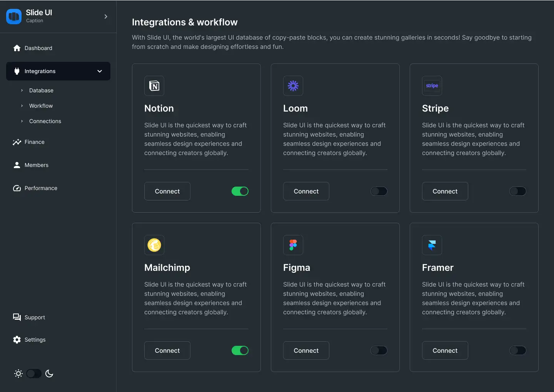Click the Framer logo icon

[432, 245]
